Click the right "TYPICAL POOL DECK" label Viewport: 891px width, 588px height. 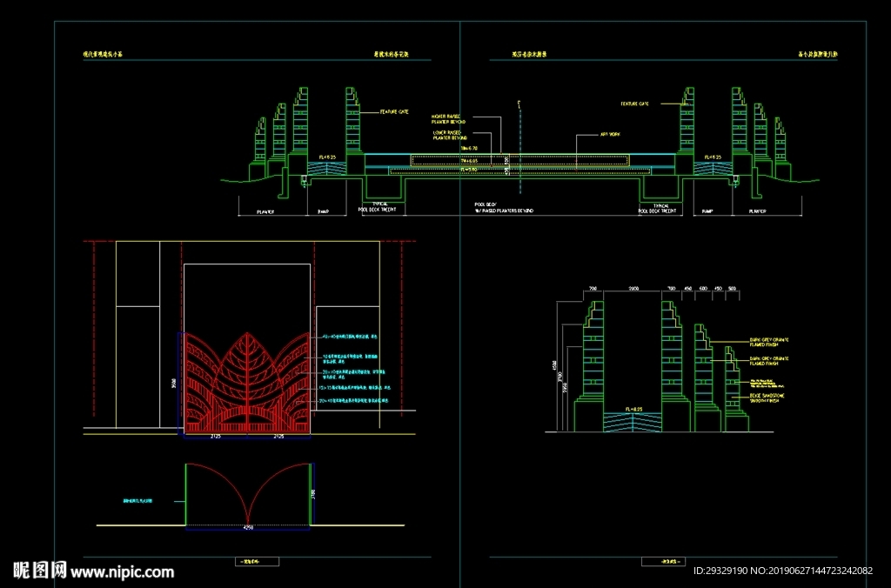coord(658,208)
